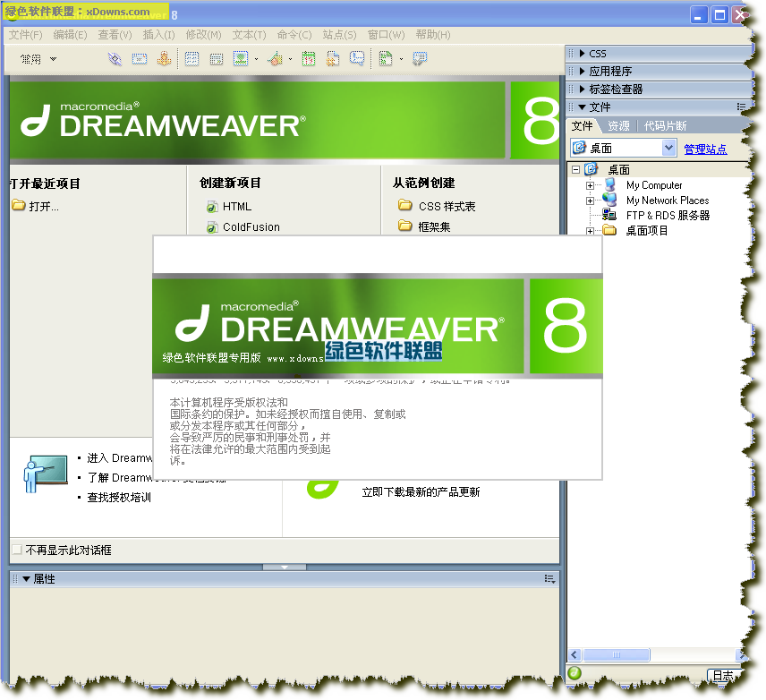Check 不再显示此对话框 checkbox
The image size is (766, 700).
click(17, 550)
